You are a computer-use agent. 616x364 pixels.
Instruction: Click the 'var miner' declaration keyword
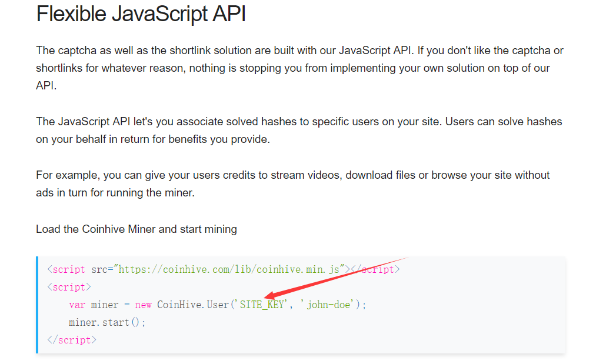77,305
